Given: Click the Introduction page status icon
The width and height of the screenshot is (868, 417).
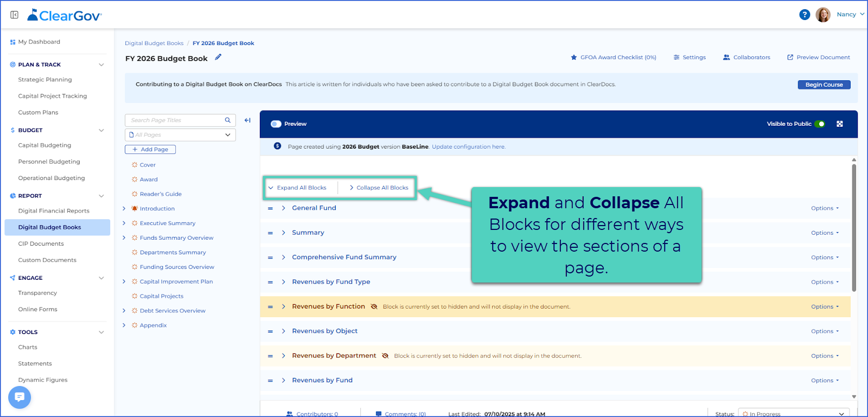Looking at the screenshot, I should pos(135,209).
